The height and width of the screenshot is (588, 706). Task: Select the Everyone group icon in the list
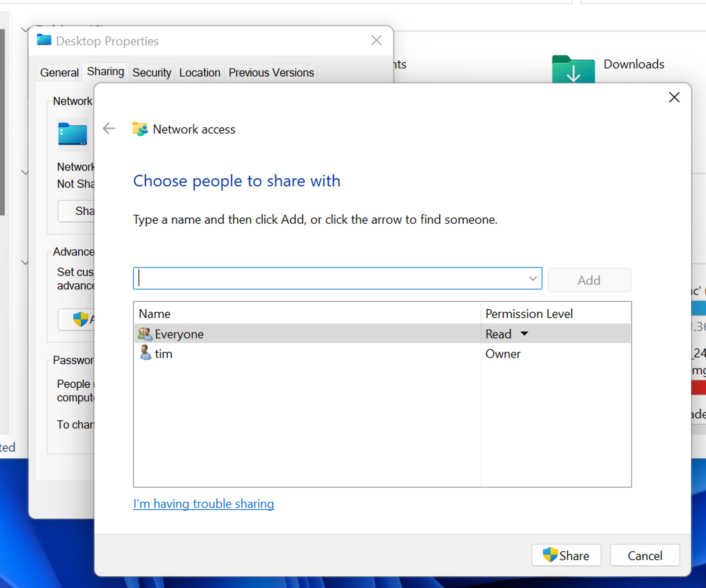click(x=144, y=333)
